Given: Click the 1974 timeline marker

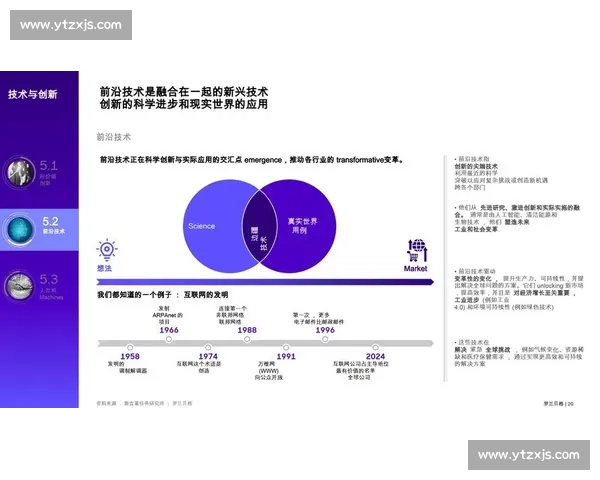Looking at the screenshot, I should (x=208, y=348).
